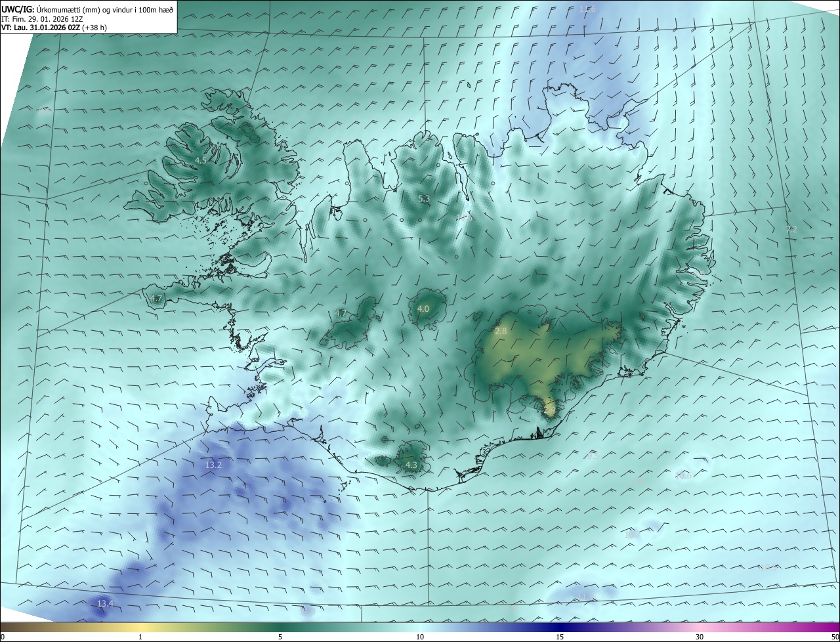Select the 4.0 value inside the glacier outline
This screenshot has height=642, width=840.
point(423,309)
